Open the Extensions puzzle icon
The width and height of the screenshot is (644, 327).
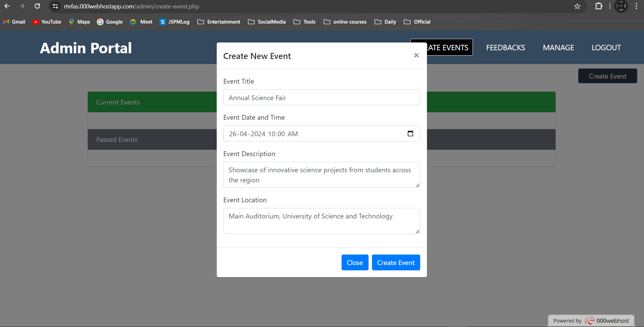coord(598,6)
